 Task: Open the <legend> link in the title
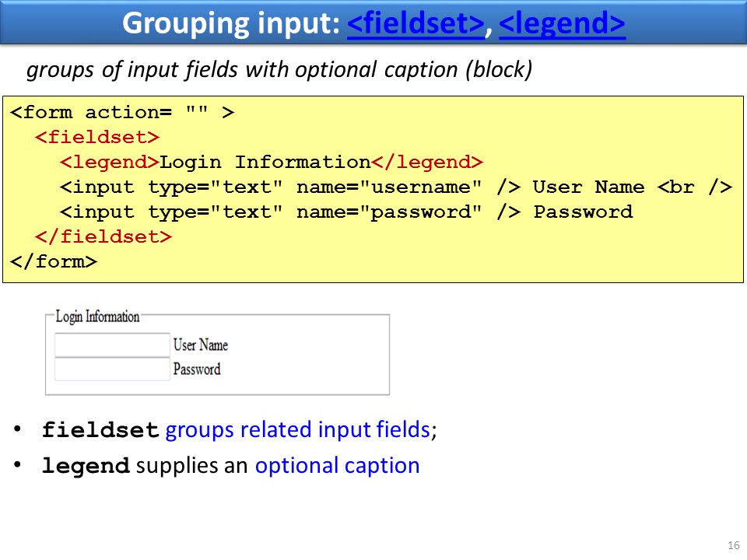pos(562,23)
